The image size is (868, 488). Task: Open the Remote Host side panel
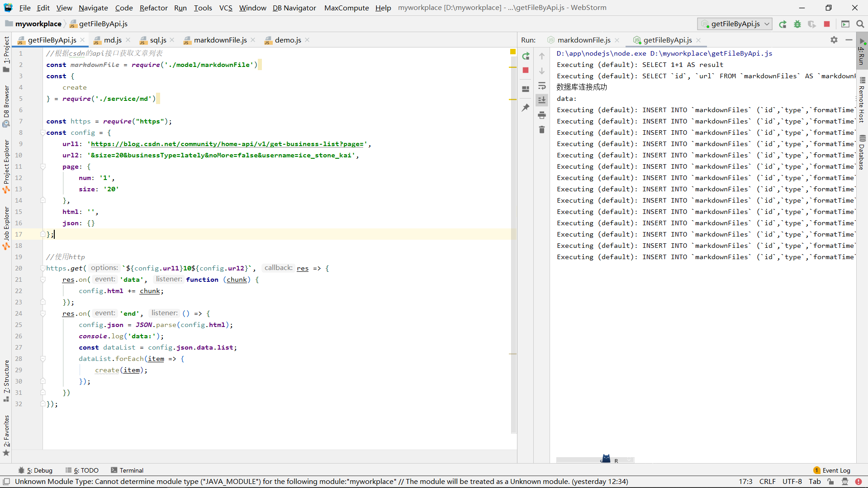(862, 100)
